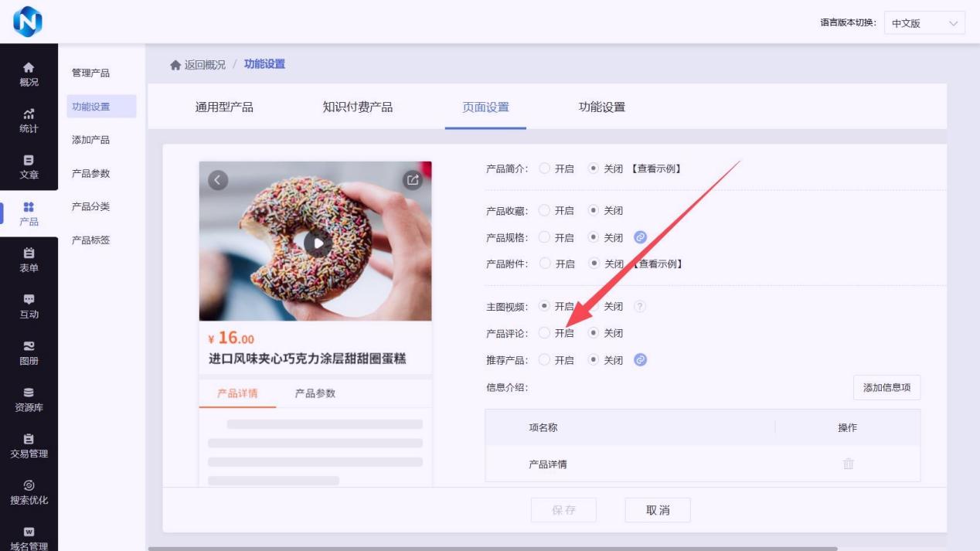The image size is (980, 551).
Task: Play the donut product video preview
Action: [317, 242]
